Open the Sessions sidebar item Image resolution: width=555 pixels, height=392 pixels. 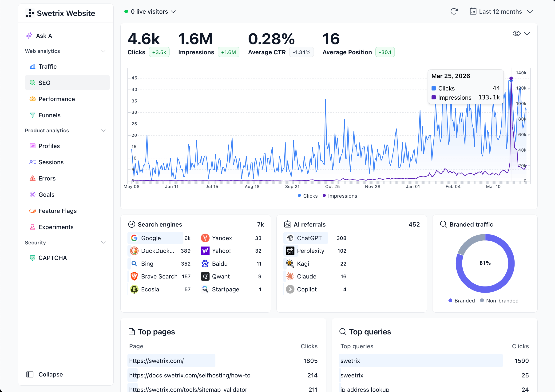51,162
